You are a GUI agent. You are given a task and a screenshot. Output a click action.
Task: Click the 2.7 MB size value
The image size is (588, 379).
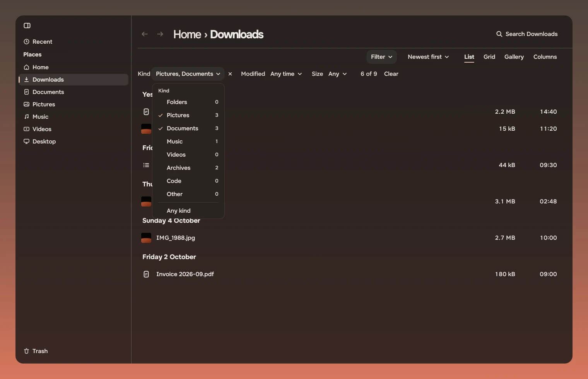pyautogui.click(x=505, y=238)
